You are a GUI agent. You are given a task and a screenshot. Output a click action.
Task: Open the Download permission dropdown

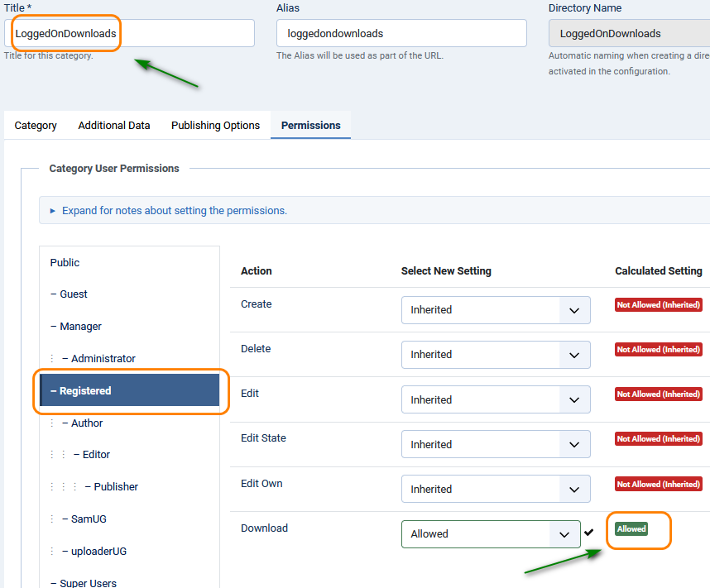491,534
